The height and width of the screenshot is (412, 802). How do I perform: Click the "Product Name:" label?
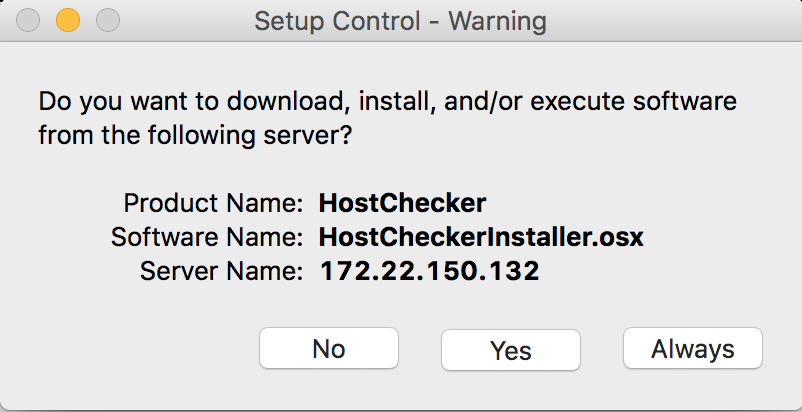[x=213, y=204]
